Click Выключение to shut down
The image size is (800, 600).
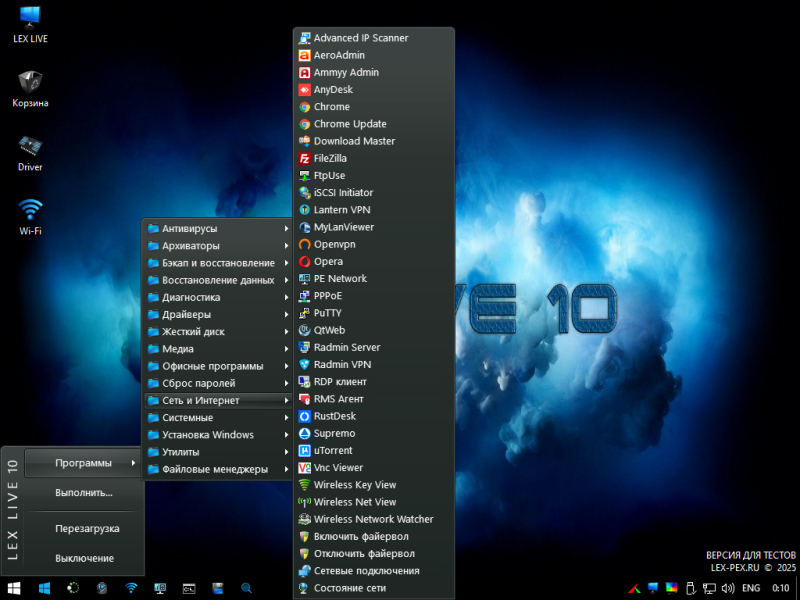tap(84, 558)
